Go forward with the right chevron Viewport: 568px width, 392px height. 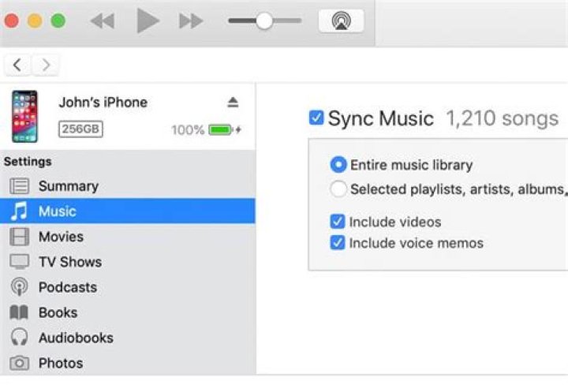tap(45, 65)
